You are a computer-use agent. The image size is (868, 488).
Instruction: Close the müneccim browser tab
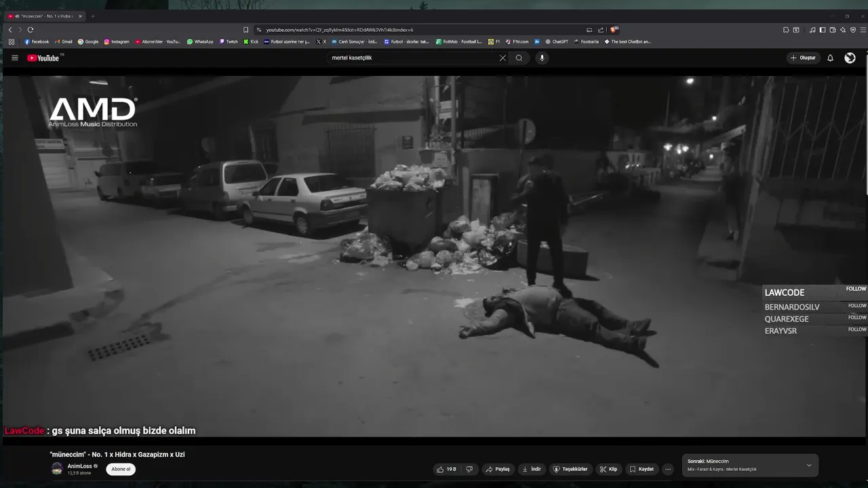80,16
